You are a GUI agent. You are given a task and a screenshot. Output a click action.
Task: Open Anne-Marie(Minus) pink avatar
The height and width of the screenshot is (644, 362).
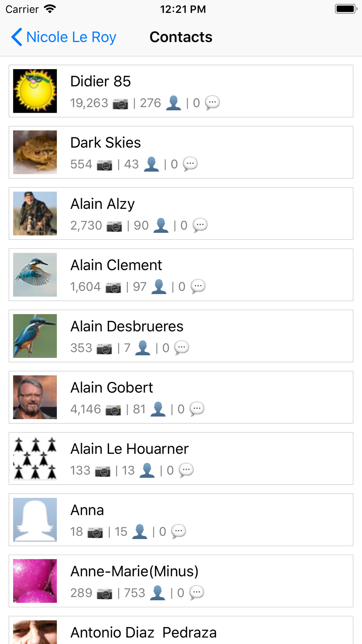[x=35, y=581]
